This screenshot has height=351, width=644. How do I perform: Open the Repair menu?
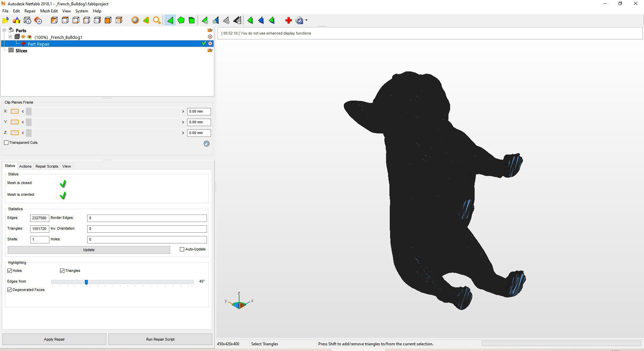(x=30, y=11)
